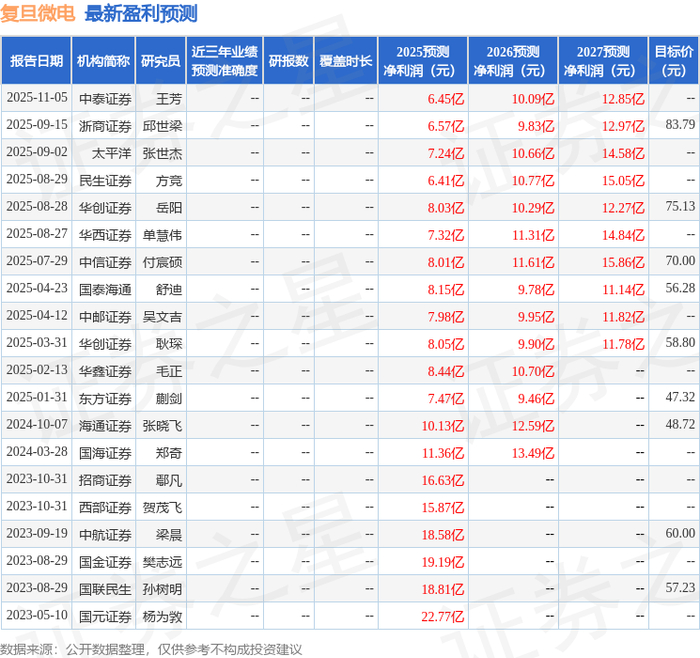
Task: Click 太平洋 institution name
Action: pyautogui.click(x=112, y=153)
